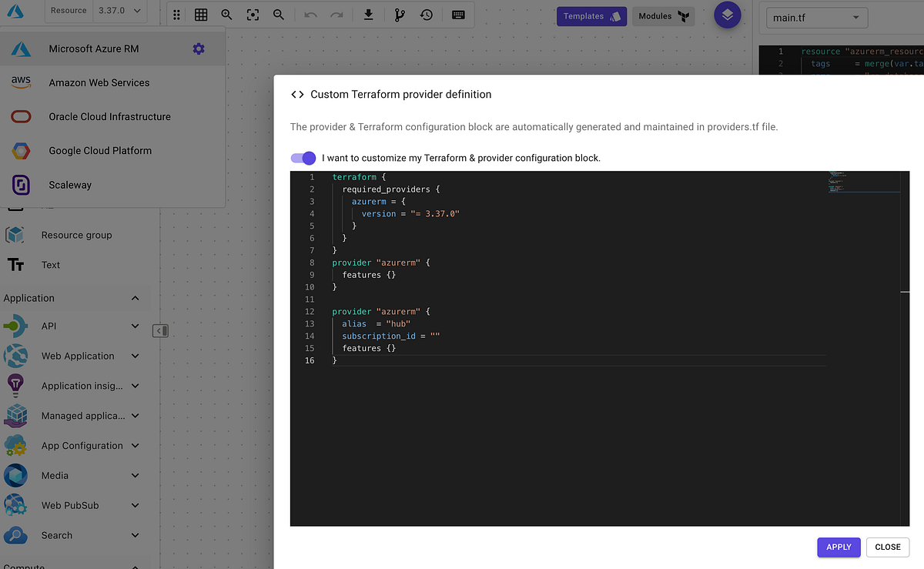The width and height of the screenshot is (924, 569).
Task: Expand the Search resource category
Action: pyautogui.click(x=135, y=535)
